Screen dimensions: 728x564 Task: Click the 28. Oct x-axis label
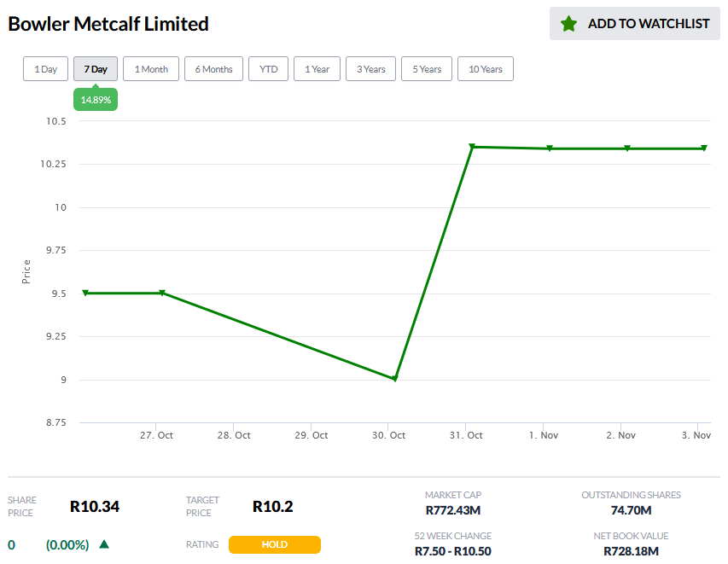(234, 435)
